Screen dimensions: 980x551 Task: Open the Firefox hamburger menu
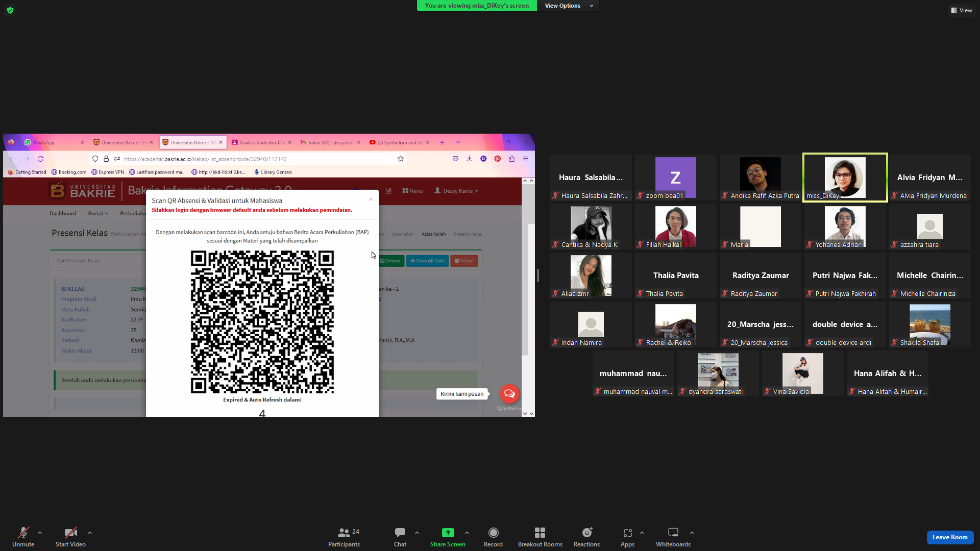(525, 159)
